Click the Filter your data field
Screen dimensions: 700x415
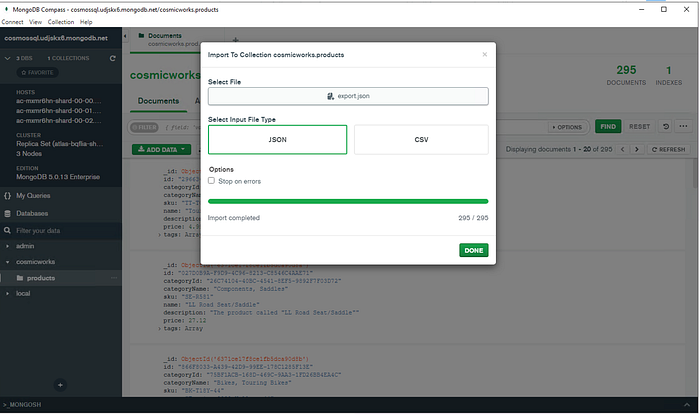(61, 231)
